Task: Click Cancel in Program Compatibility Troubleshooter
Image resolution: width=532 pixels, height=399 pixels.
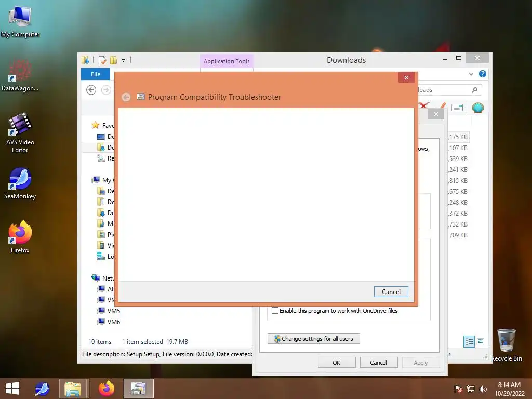Action: click(391, 292)
